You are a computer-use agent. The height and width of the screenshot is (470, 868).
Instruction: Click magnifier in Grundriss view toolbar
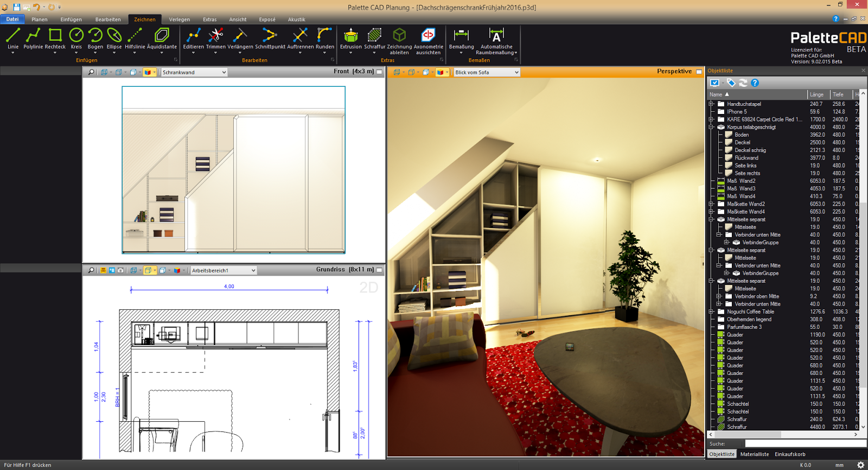[91, 270]
